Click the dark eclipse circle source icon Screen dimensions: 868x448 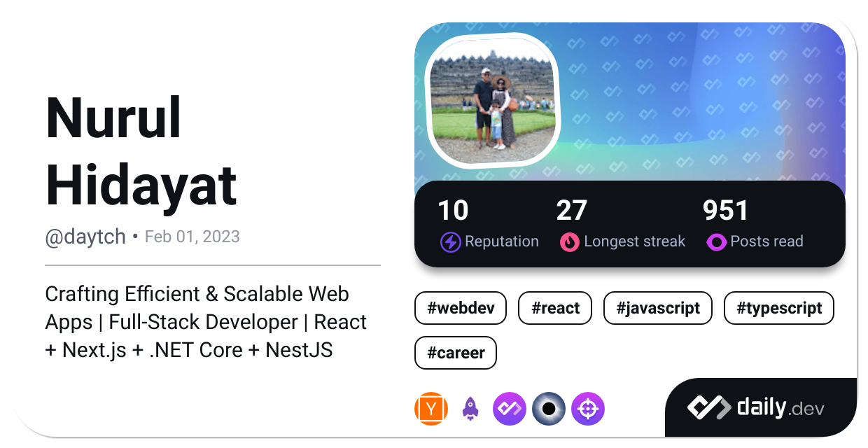548,409
